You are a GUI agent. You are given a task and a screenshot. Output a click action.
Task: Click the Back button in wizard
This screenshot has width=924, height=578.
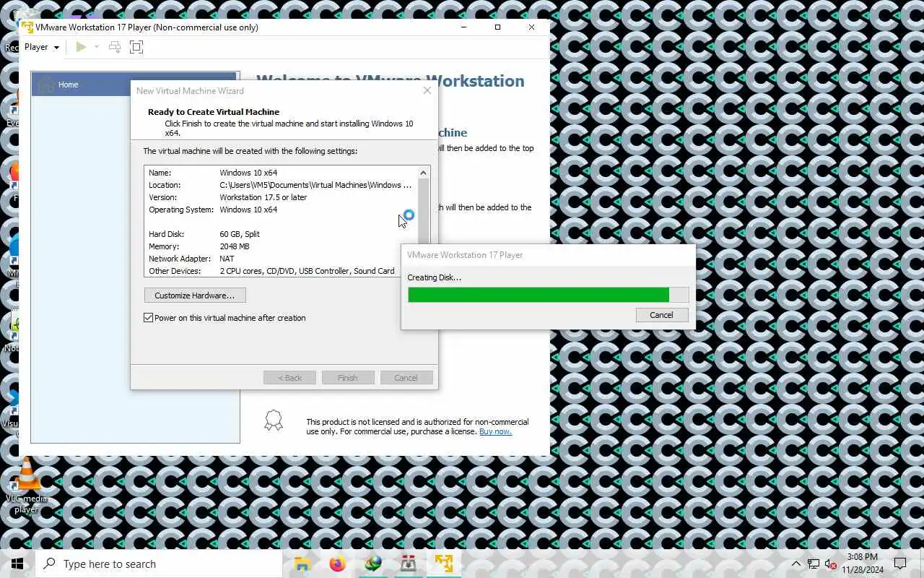pos(289,378)
